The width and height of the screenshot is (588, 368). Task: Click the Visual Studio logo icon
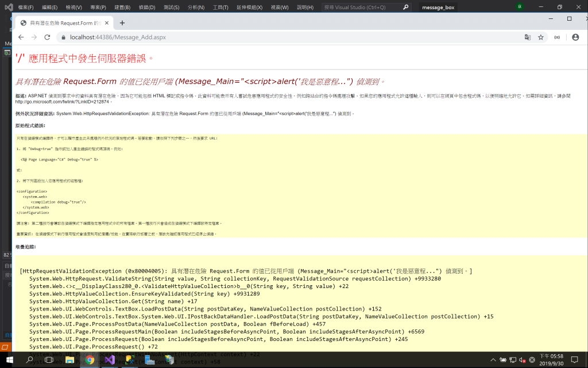[8, 7]
